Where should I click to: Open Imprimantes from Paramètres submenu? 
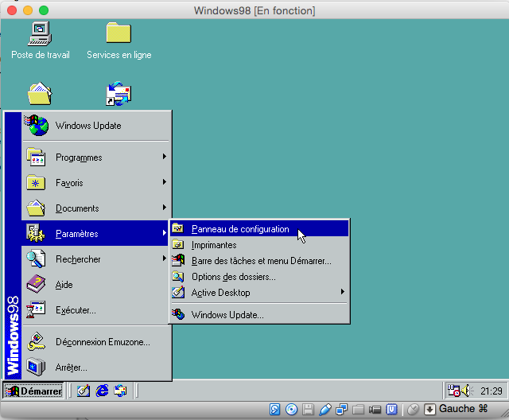[259, 245]
